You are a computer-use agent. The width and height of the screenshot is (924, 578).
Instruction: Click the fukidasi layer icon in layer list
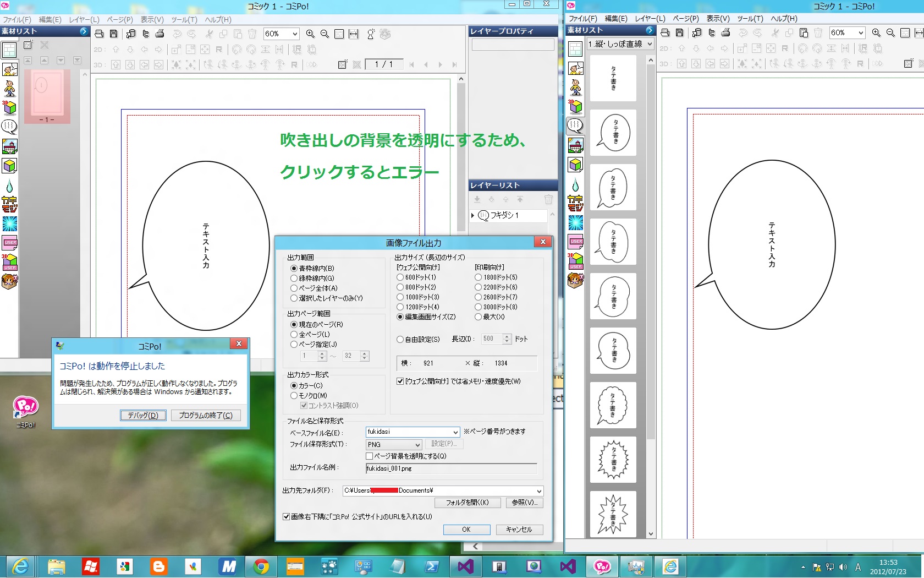tap(483, 215)
